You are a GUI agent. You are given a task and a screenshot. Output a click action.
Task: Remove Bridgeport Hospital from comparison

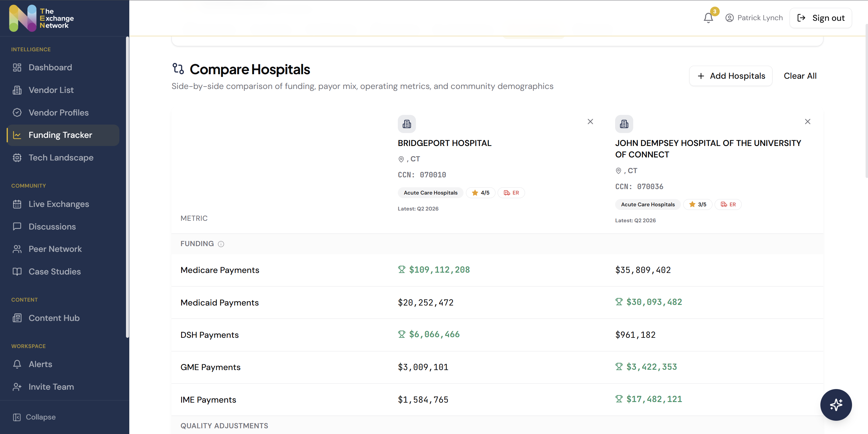(x=590, y=122)
